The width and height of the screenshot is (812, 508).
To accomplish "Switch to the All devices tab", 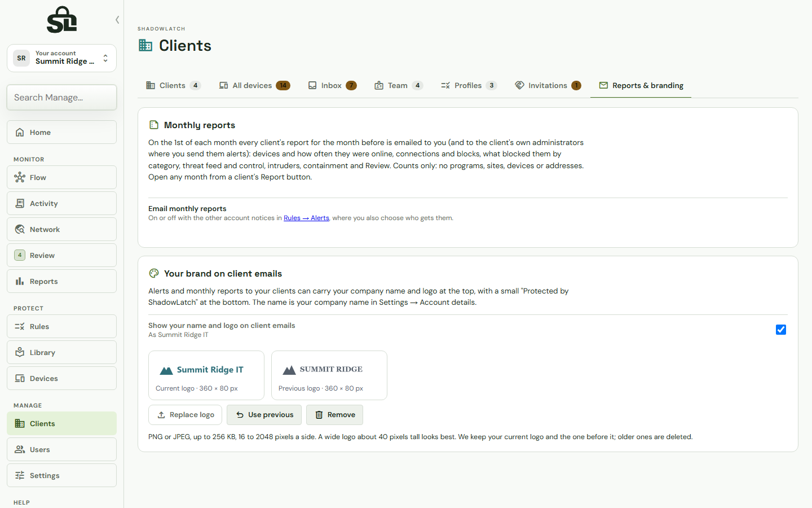I will (x=254, y=85).
